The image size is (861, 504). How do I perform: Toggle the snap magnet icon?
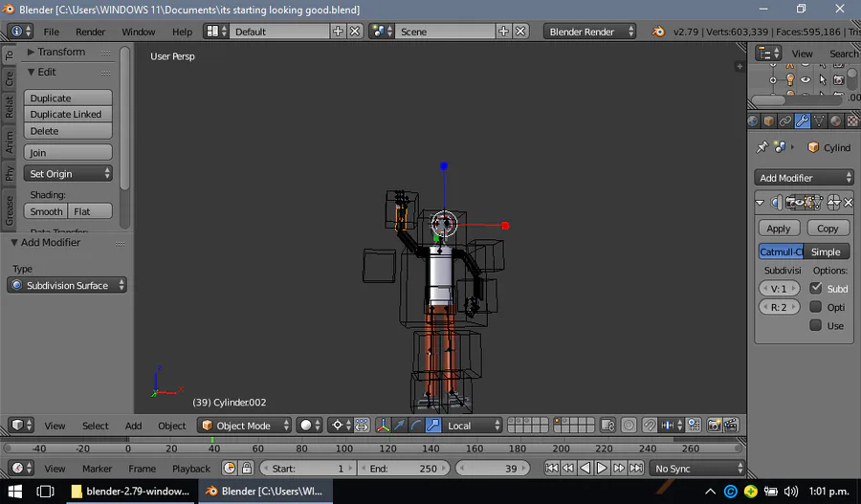pyautogui.click(x=650, y=425)
